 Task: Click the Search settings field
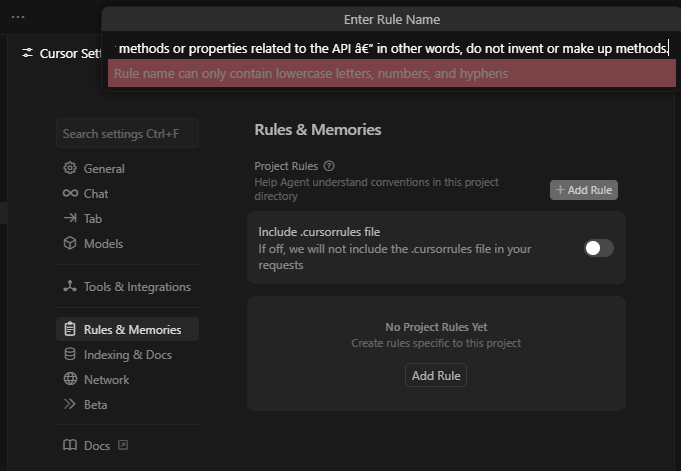coord(127,134)
